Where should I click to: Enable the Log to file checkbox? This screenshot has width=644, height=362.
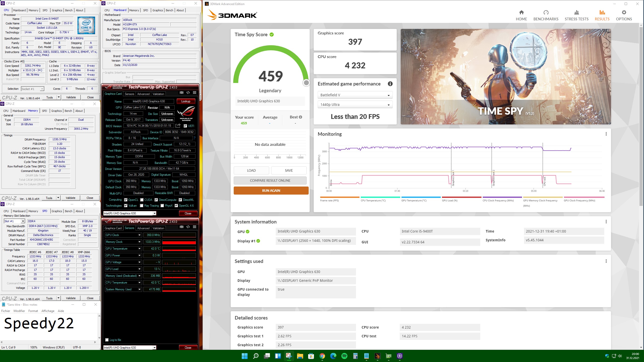[107, 340]
